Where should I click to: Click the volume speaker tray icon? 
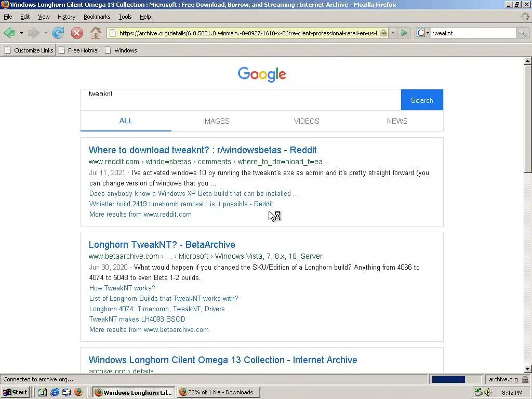click(x=487, y=392)
